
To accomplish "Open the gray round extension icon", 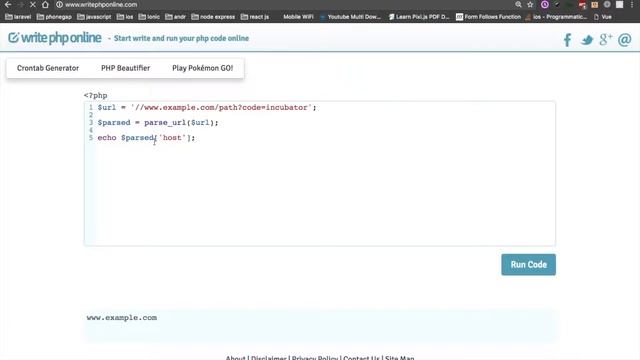I will (607, 4).
